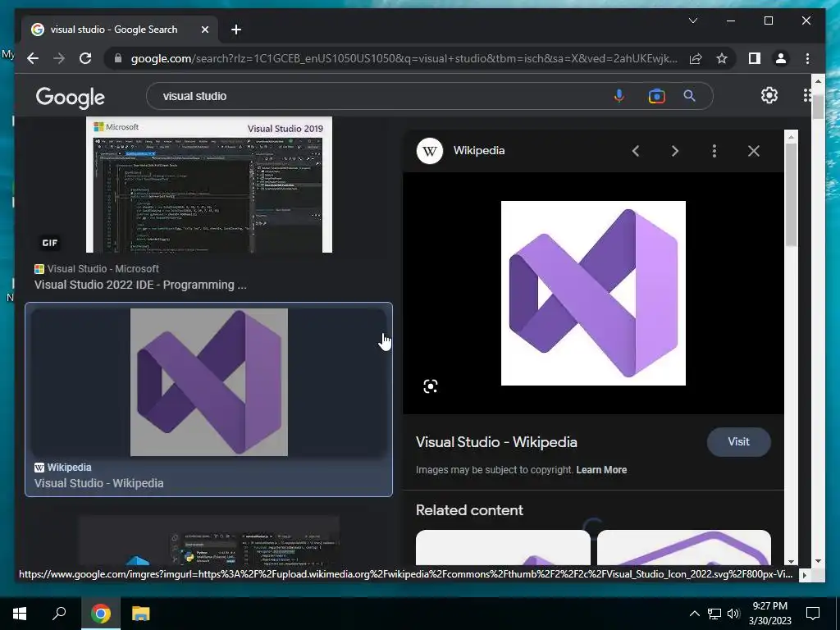The image size is (840, 630).
Task: Open the taskbar clock and date
Action: (x=769, y=614)
